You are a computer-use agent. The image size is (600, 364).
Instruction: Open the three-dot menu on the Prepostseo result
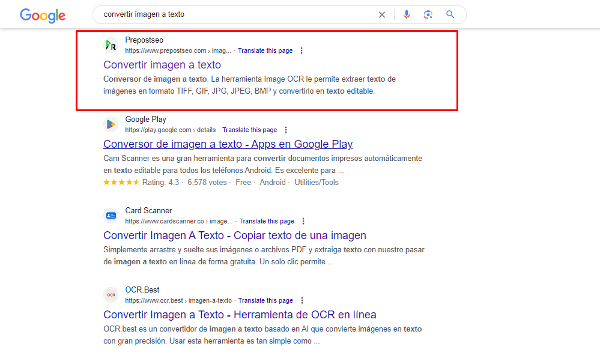point(301,50)
